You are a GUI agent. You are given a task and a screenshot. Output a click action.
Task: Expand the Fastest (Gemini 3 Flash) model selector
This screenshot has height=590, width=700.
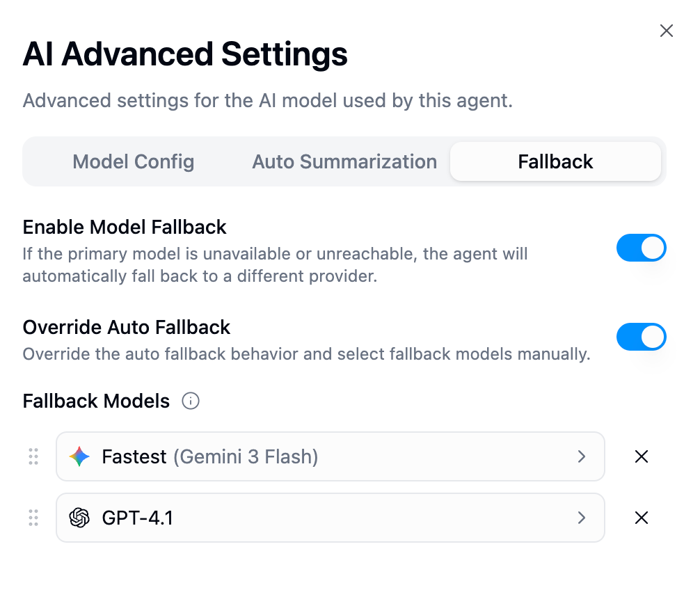coord(582,457)
